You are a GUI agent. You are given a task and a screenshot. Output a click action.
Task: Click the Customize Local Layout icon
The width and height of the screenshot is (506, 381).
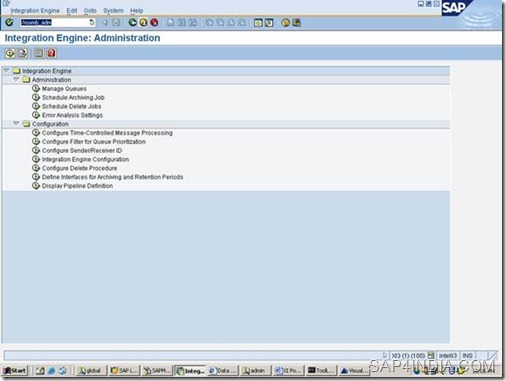(x=296, y=23)
